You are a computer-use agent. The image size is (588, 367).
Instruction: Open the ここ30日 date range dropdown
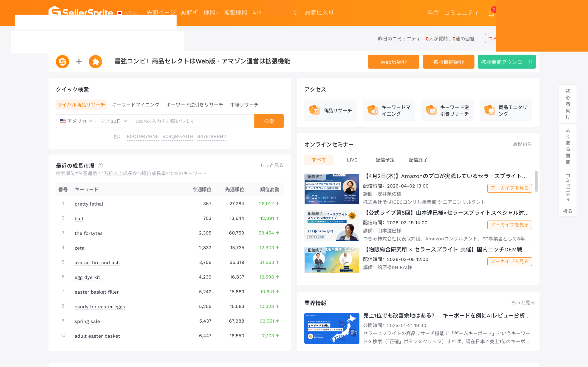(114, 121)
